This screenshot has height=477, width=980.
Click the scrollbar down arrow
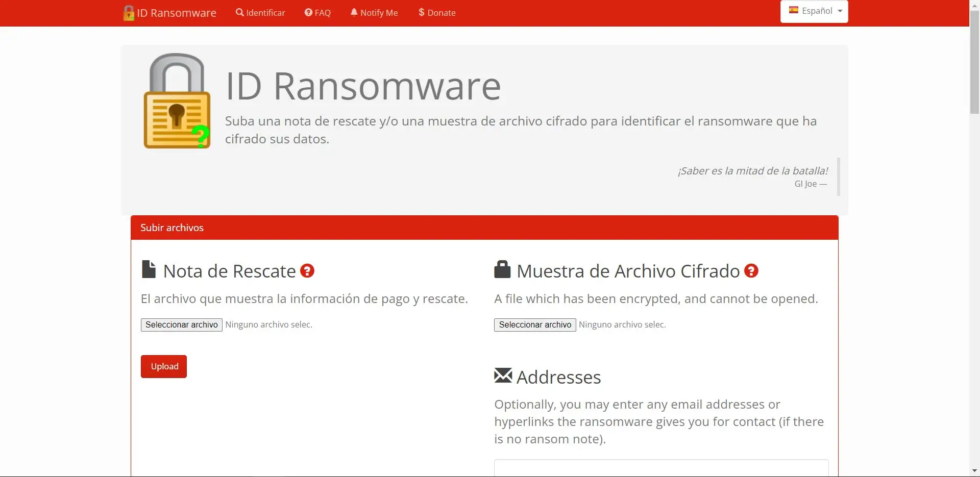974,471
